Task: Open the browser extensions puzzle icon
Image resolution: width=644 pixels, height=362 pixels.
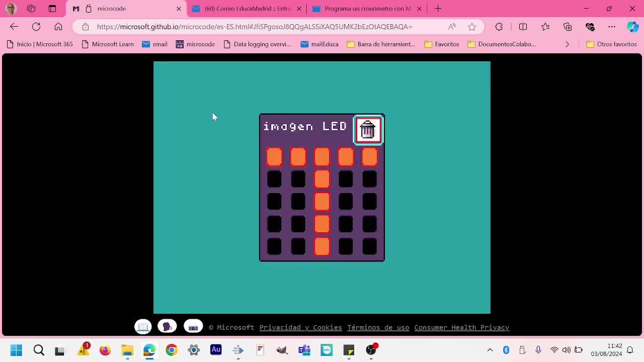Action: [499, 27]
